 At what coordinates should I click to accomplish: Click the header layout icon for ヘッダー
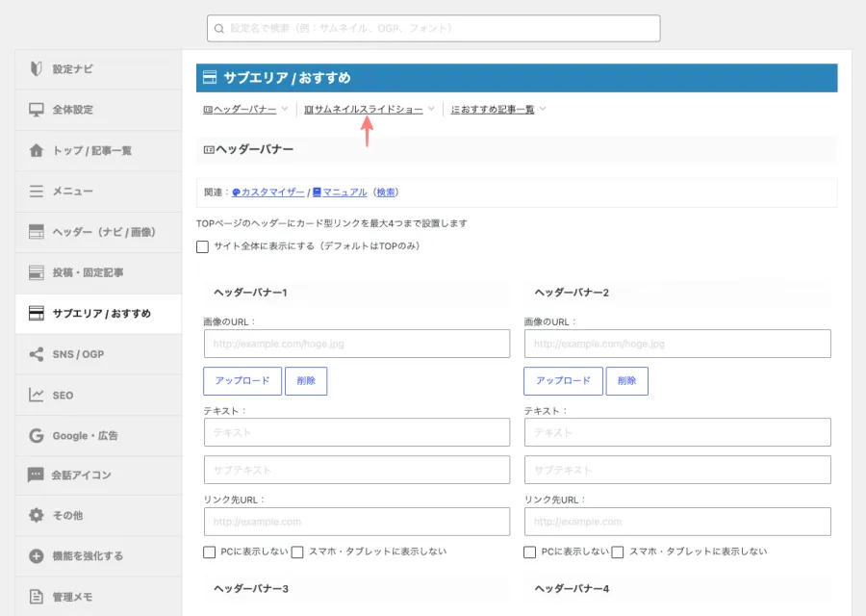point(36,232)
